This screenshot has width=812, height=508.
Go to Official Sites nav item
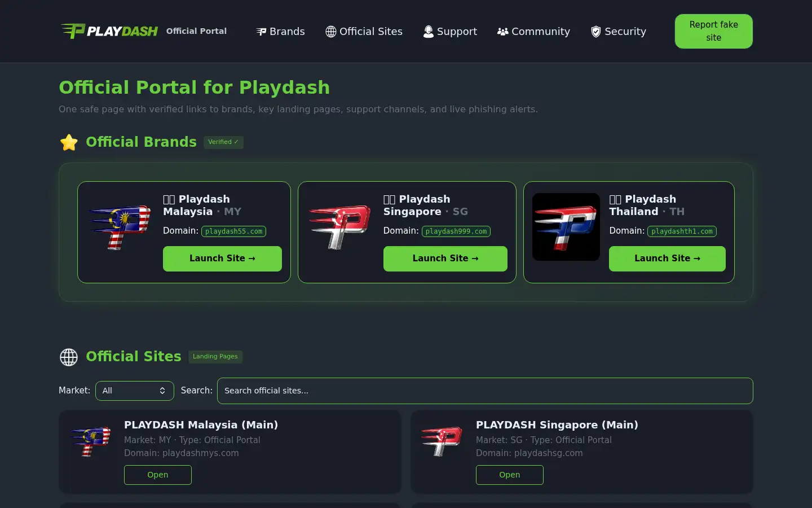tap(364, 32)
